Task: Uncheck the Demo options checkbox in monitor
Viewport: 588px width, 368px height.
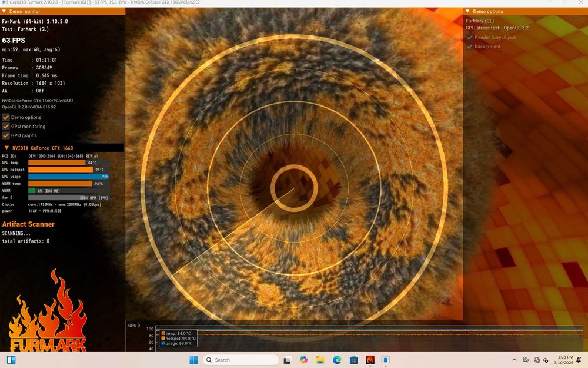Action: (6, 117)
